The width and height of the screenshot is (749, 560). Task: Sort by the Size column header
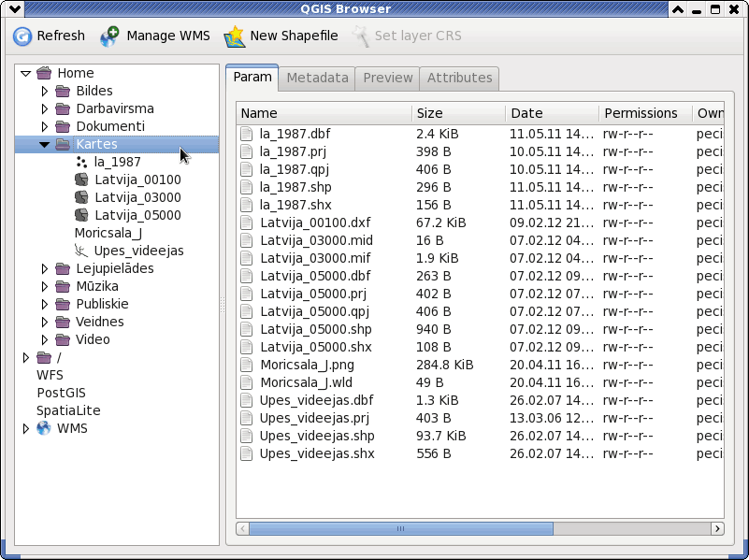pos(459,113)
